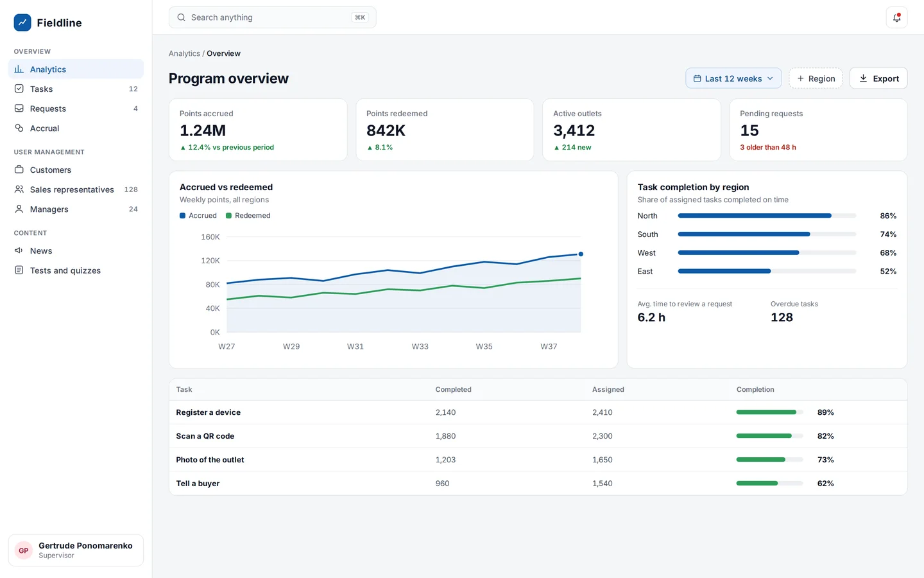Screen dimensions: 924x578
Task: Click '12.4% vs previous period' text
Action: [231, 147]
